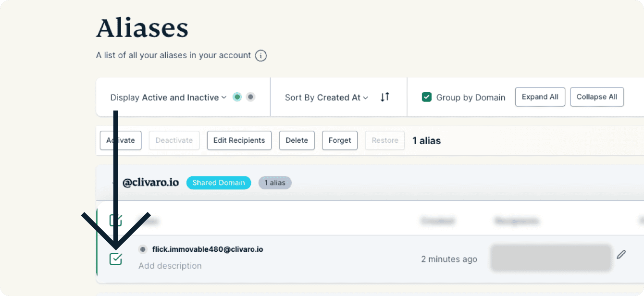Click pencil icon to edit recipients
The width and height of the screenshot is (644, 296).
click(621, 255)
